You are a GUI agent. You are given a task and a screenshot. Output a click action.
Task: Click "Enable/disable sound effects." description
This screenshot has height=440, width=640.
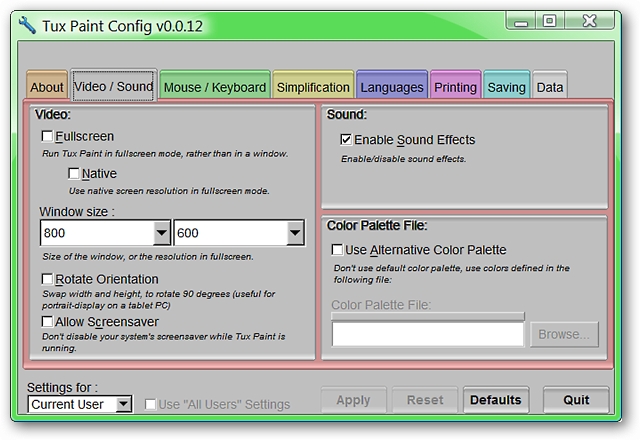[x=403, y=159]
